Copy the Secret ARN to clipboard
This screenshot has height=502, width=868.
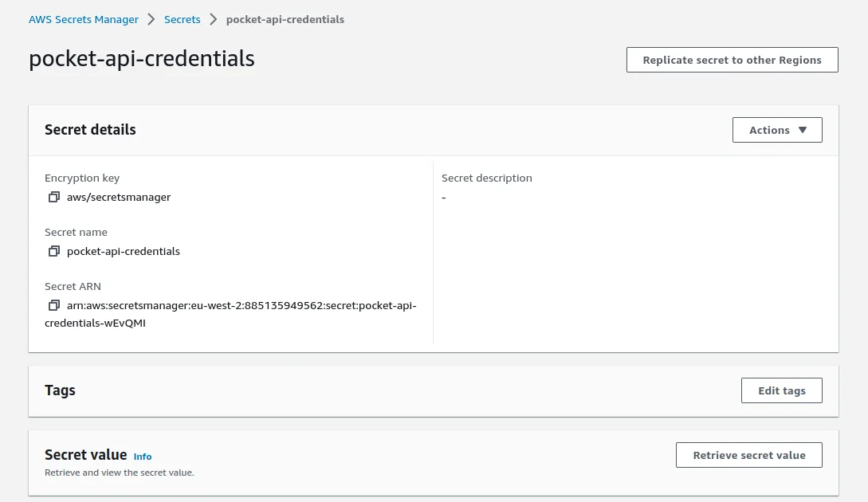(x=53, y=305)
